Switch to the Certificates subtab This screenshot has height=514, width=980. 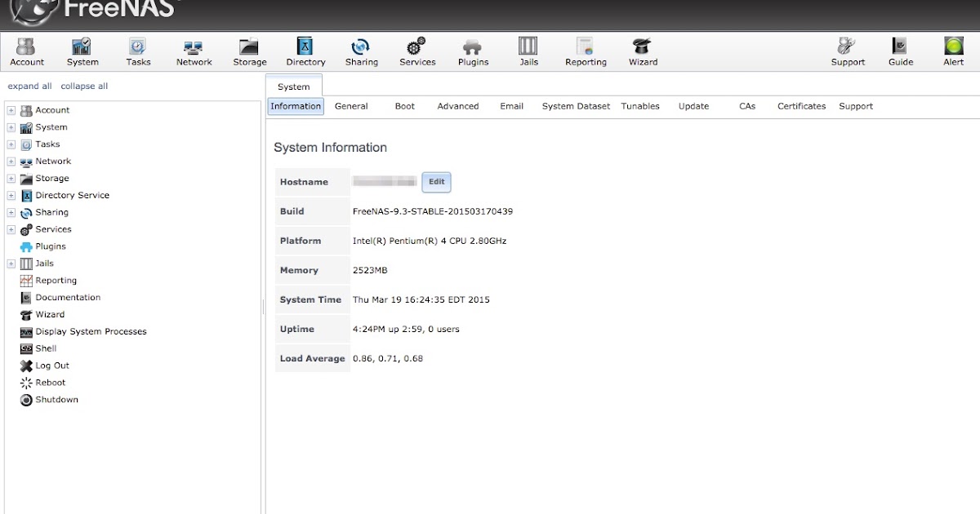tap(801, 106)
